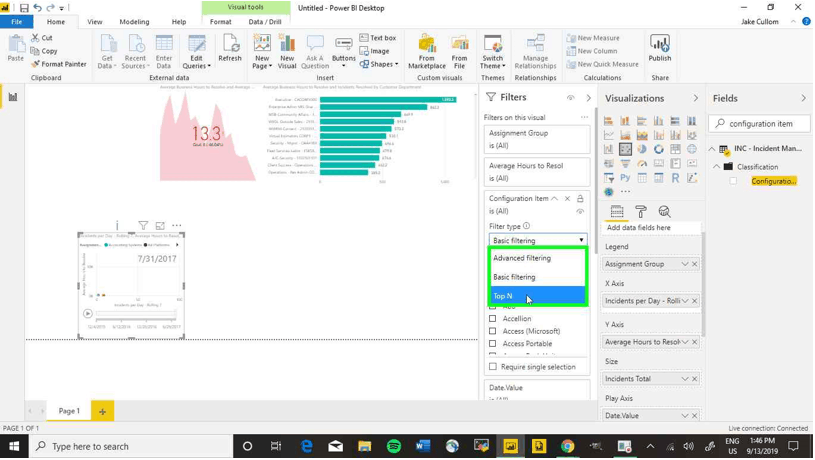Check Configuration Item field checkbox

point(733,181)
